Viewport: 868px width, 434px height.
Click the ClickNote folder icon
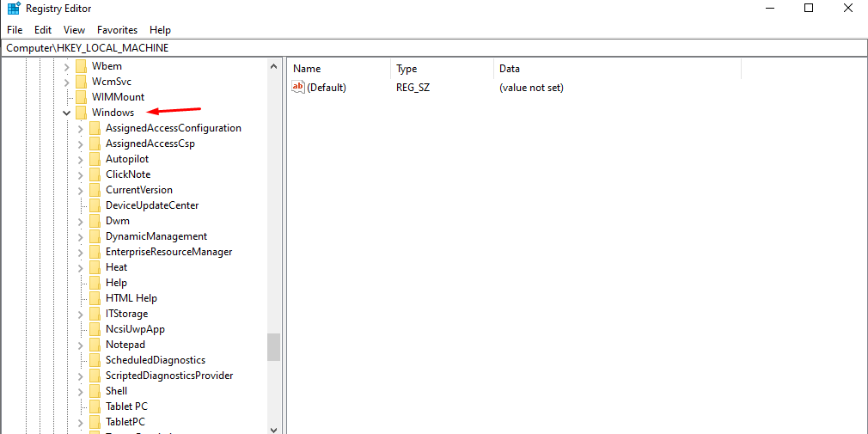pyautogui.click(x=95, y=175)
